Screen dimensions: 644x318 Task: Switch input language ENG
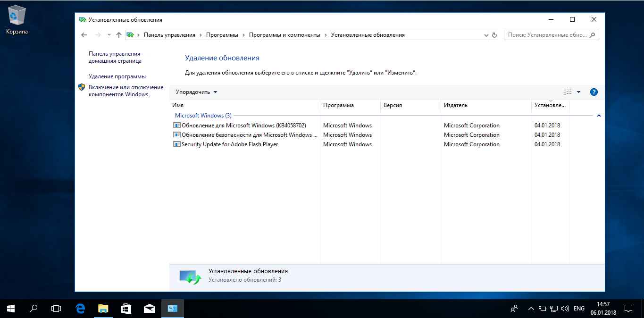[579, 309]
